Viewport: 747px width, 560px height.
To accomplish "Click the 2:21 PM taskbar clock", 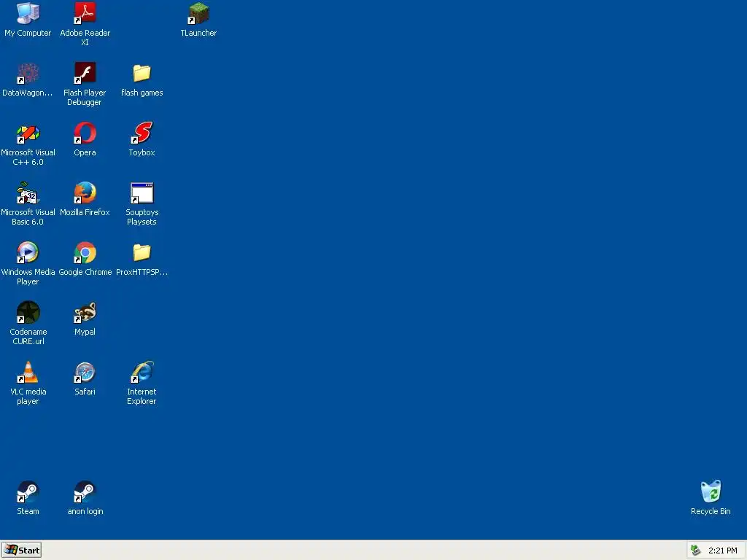I will [723, 551].
